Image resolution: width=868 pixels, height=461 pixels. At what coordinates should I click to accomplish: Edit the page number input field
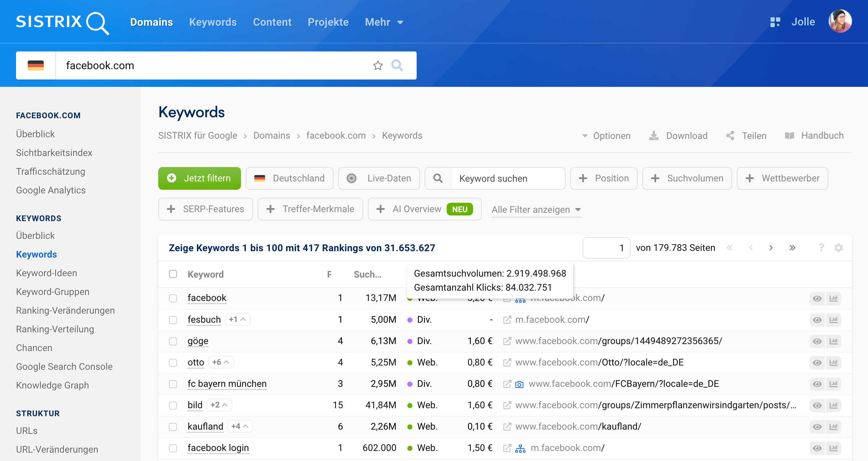click(x=606, y=248)
